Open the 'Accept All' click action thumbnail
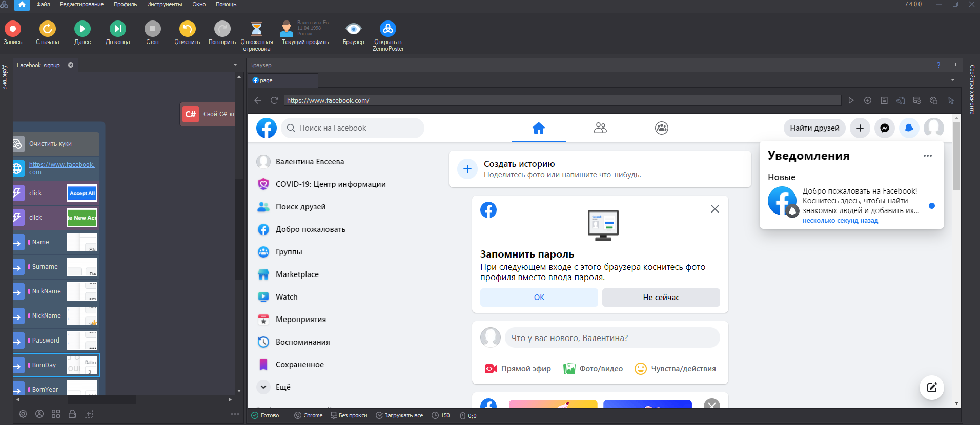The width and height of the screenshot is (980, 425). (82, 193)
